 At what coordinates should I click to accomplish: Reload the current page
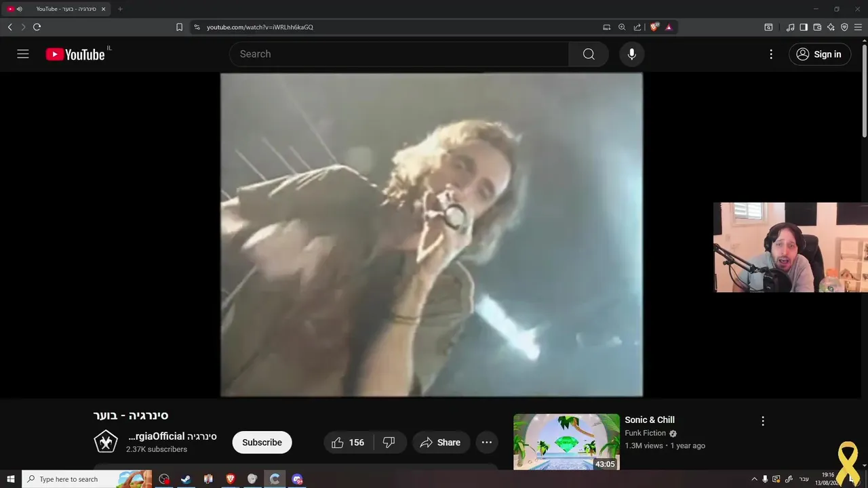pyautogui.click(x=37, y=27)
